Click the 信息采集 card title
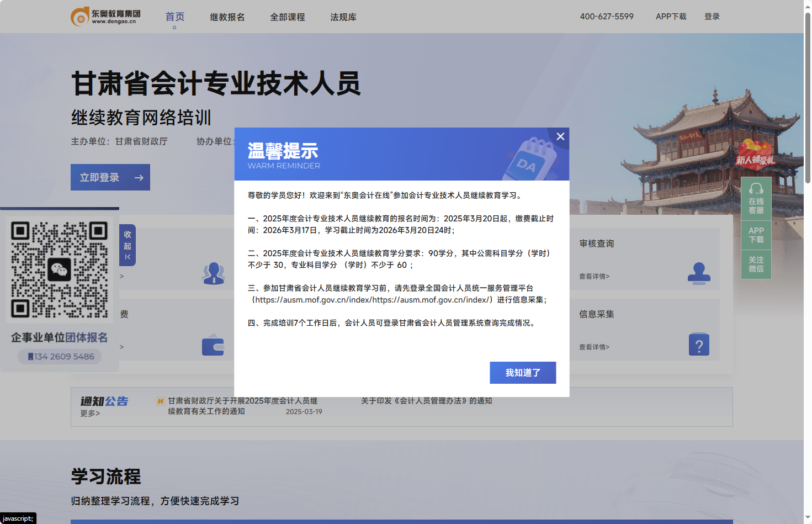812x524 pixels. click(597, 314)
